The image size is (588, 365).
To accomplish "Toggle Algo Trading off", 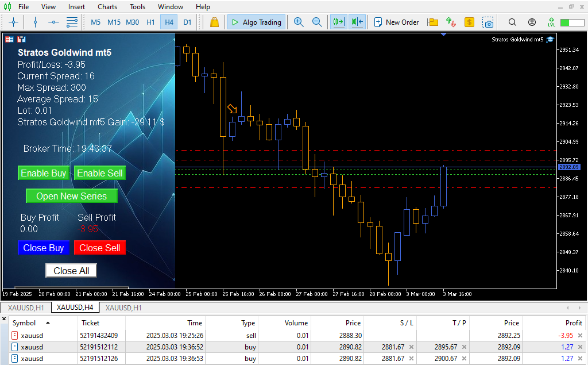I will click(257, 22).
